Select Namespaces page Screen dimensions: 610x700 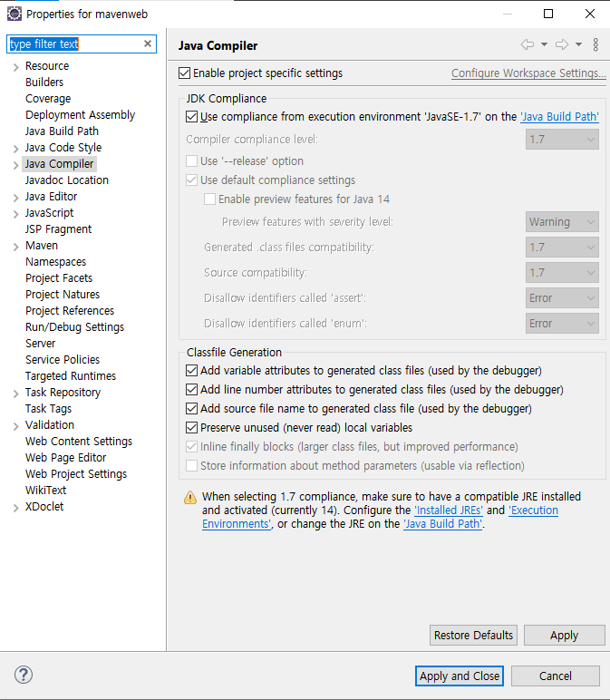pos(55,262)
